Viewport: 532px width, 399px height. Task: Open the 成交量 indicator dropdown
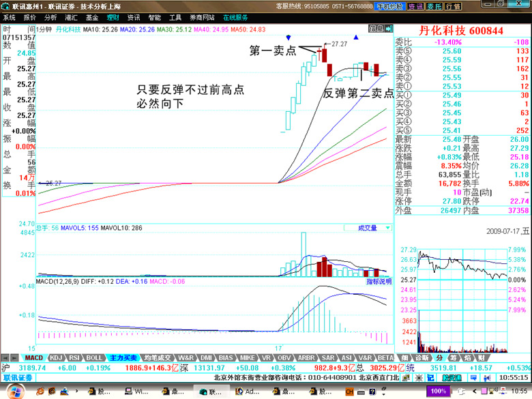368,228
